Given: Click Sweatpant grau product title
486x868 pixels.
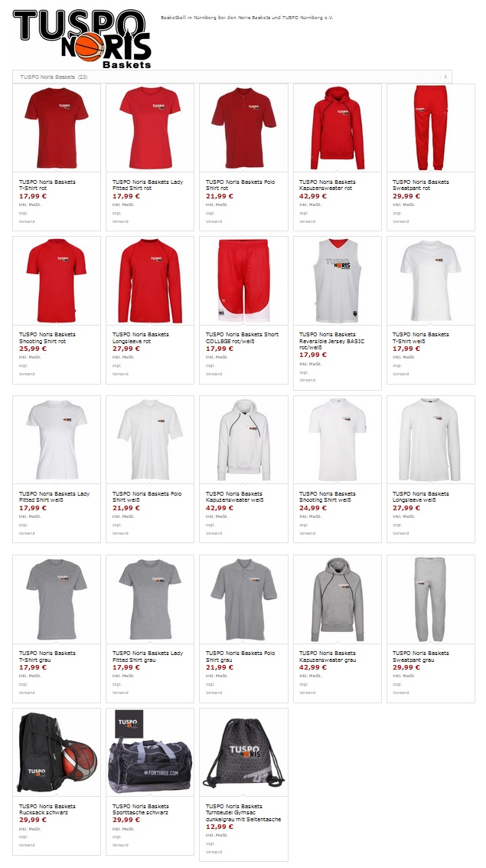Looking at the screenshot, I should [421, 657].
